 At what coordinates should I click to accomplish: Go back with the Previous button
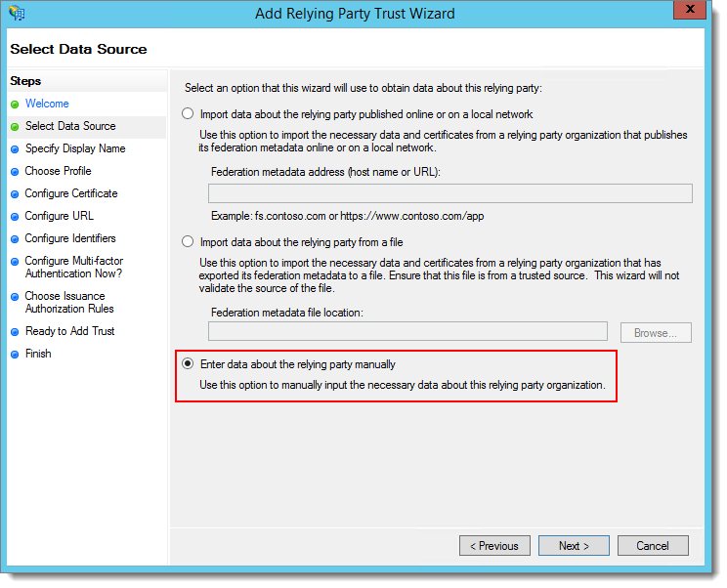click(494, 546)
